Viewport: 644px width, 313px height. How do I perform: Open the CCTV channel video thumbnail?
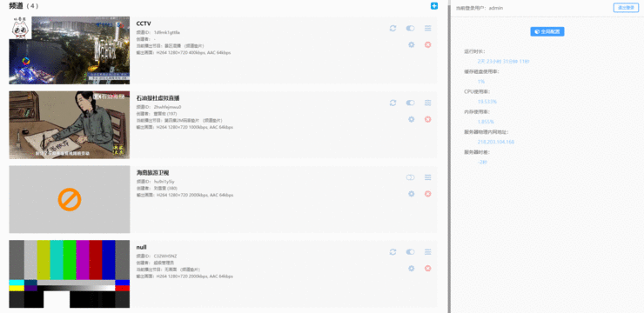click(x=70, y=50)
